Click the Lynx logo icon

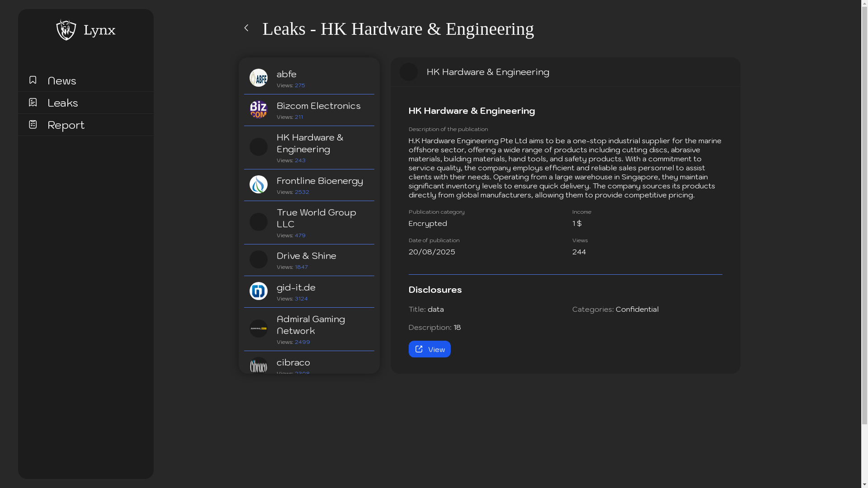(66, 30)
